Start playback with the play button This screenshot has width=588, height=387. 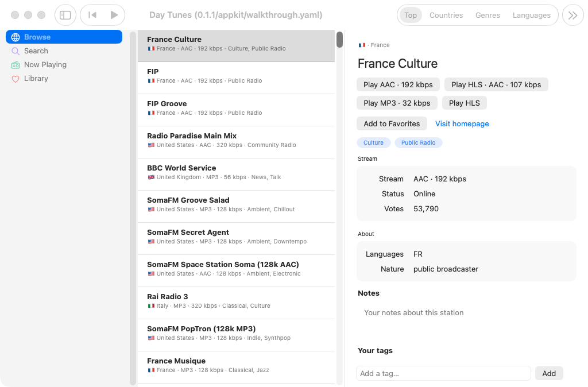(x=114, y=15)
